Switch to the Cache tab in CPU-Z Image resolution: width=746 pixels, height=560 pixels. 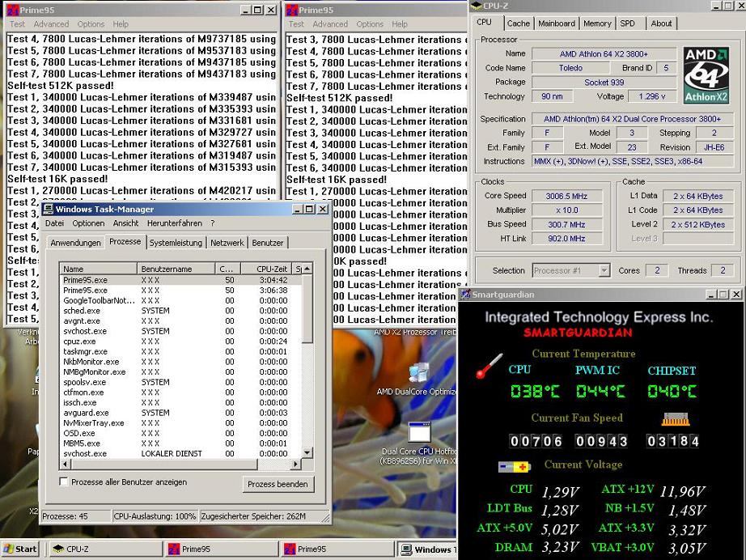pos(518,23)
